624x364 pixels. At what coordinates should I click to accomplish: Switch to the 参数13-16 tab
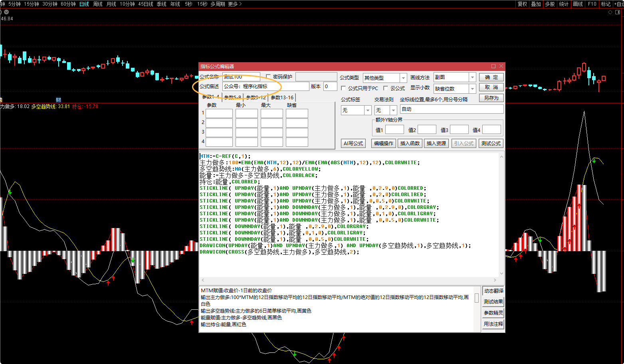click(282, 97)
